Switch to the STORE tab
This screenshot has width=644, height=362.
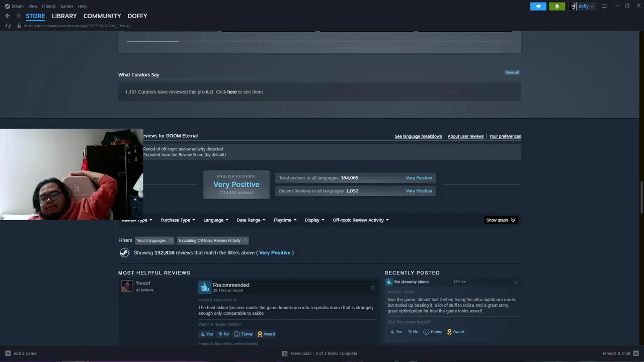pyautogui.click(x=35, y=16)
